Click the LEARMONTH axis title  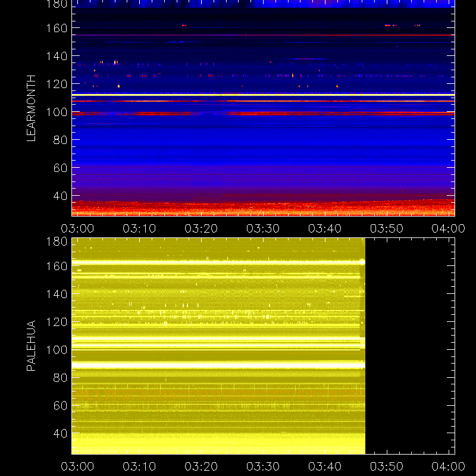(x=31, y=108)
